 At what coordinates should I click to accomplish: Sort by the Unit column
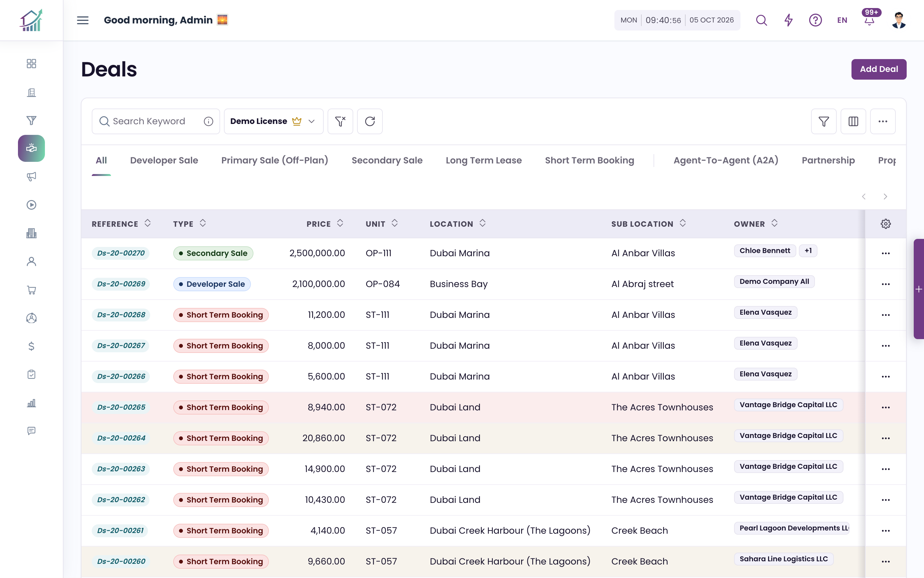(394, 223)
